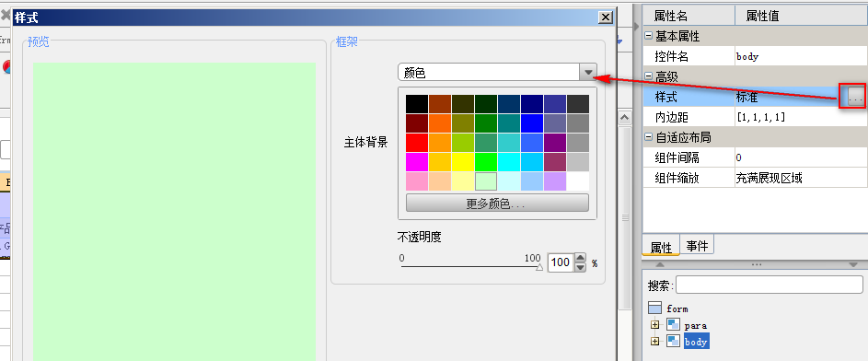Image resolution: width=868 pixels, height=361 pixels.
Task: Expand the body tree node
Action: (x=655, y=342)
